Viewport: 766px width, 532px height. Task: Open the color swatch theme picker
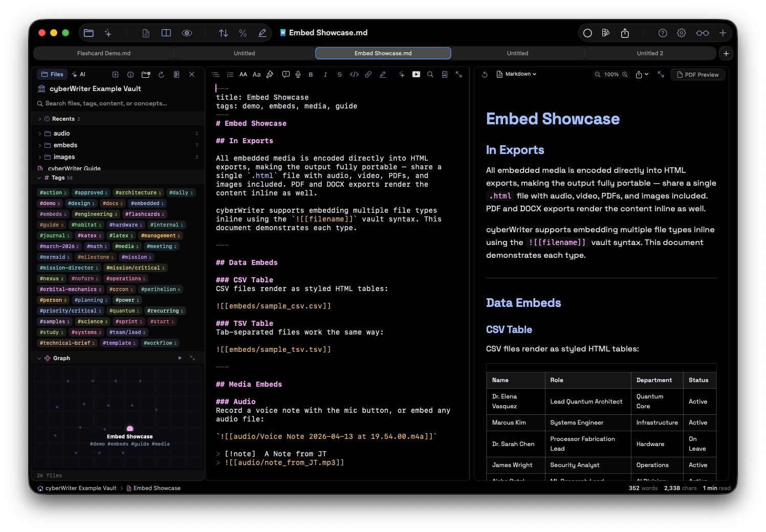click(x=606, y=33)
